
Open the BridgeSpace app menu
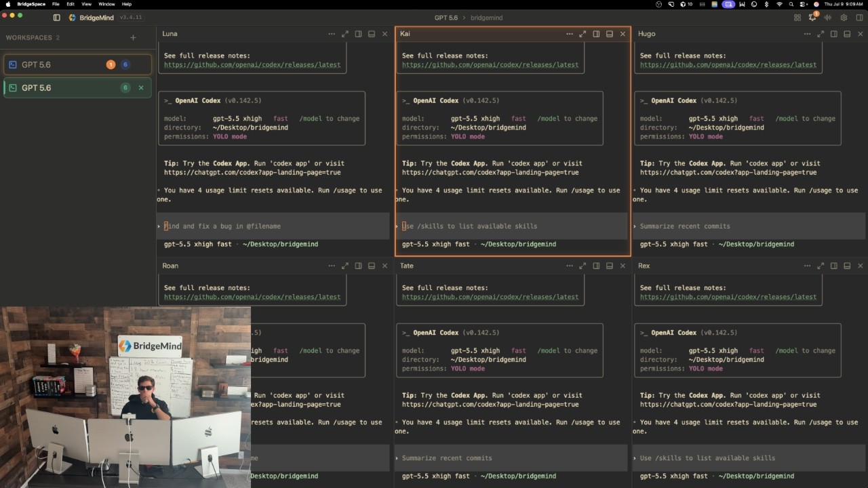31,4
